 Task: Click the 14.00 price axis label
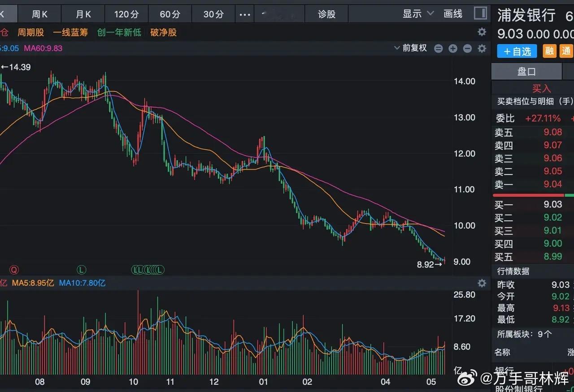[465, 82]
